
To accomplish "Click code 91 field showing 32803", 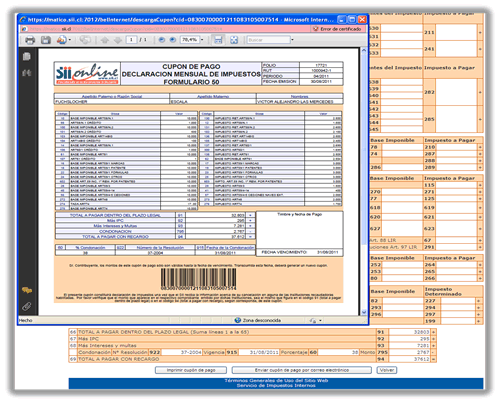I will click(x=410, y=332).
